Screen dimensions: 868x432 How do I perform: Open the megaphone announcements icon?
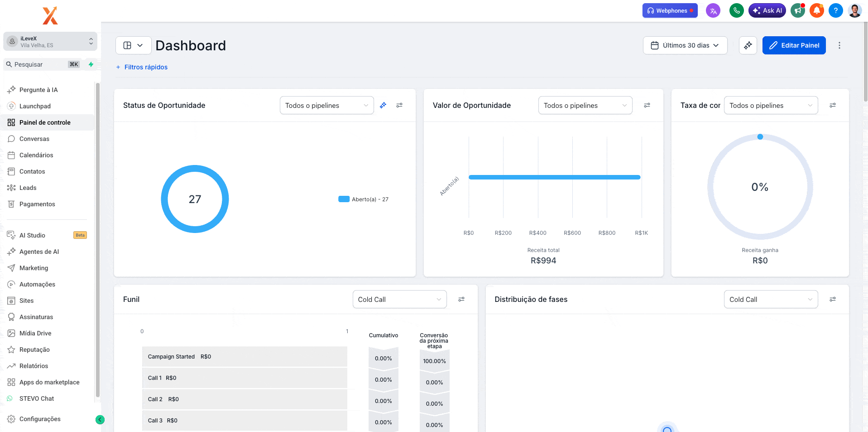pyautogui.click(x=798, y=10)
